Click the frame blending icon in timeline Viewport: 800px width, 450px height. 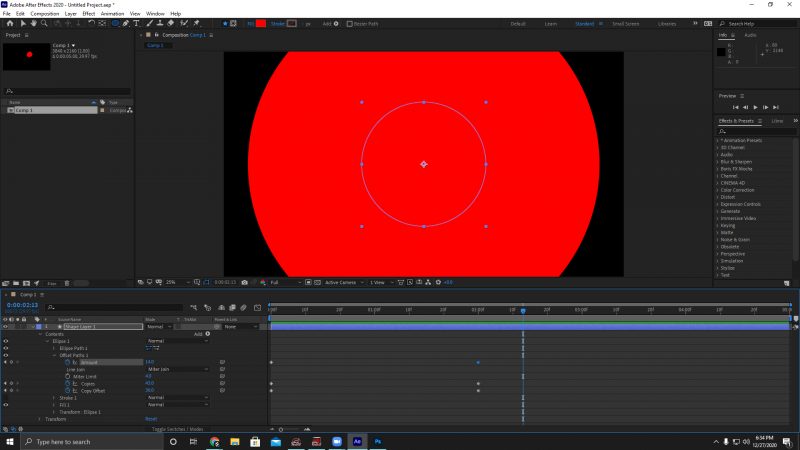pyautogui.click(x=232, y=308)
